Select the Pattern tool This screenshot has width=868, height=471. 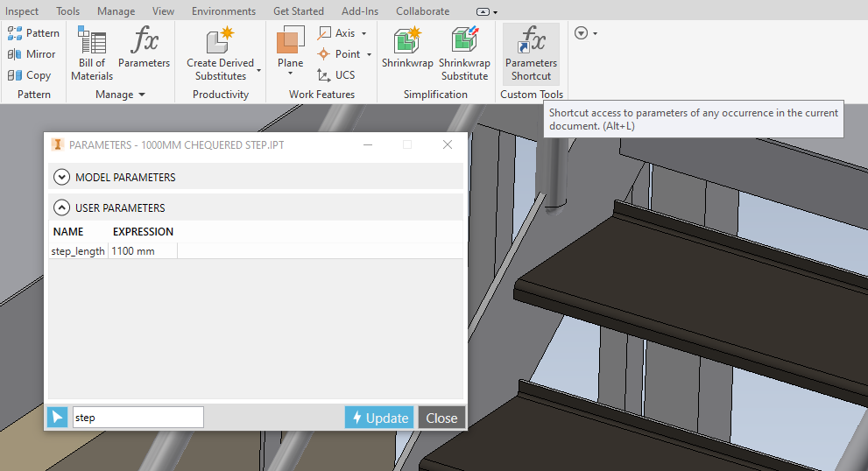click(33, 33)
